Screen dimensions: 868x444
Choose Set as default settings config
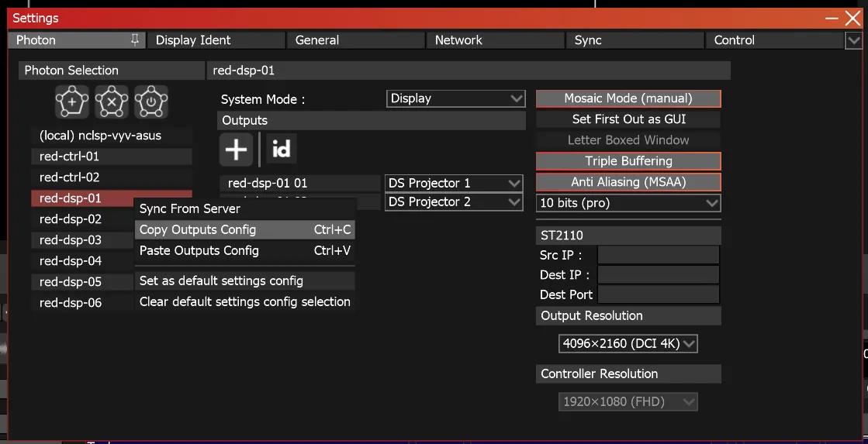(244, 281)
